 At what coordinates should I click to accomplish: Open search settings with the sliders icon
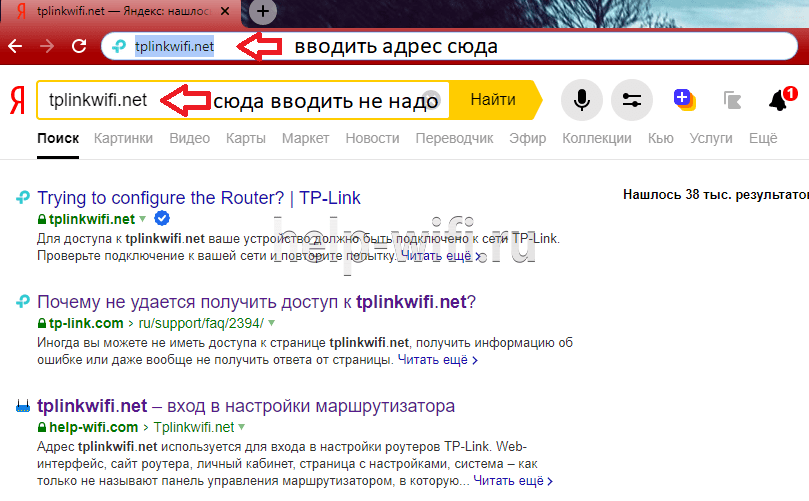coord(632,100)
